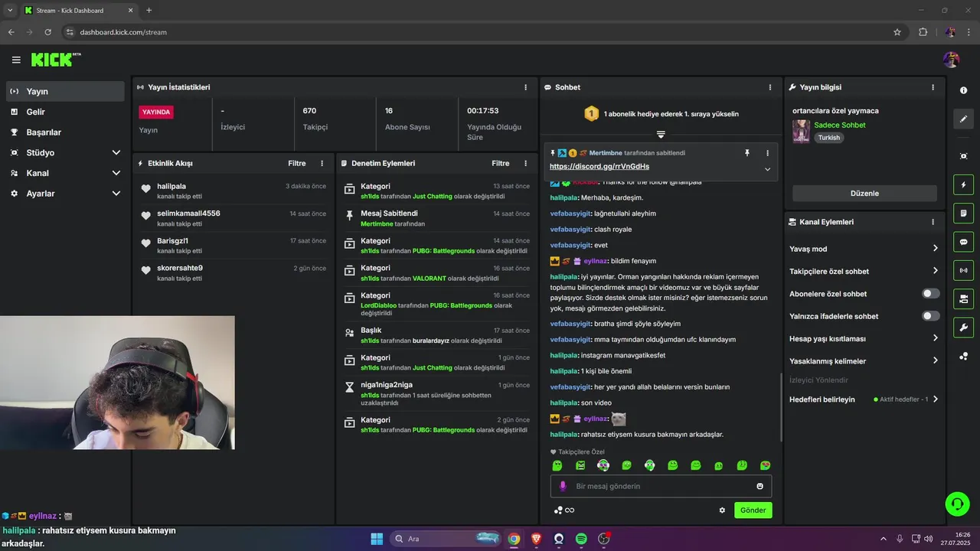This screenshot has width=980, height=551.
Task: Reload the dashboard page
Action: pos(48,32)
